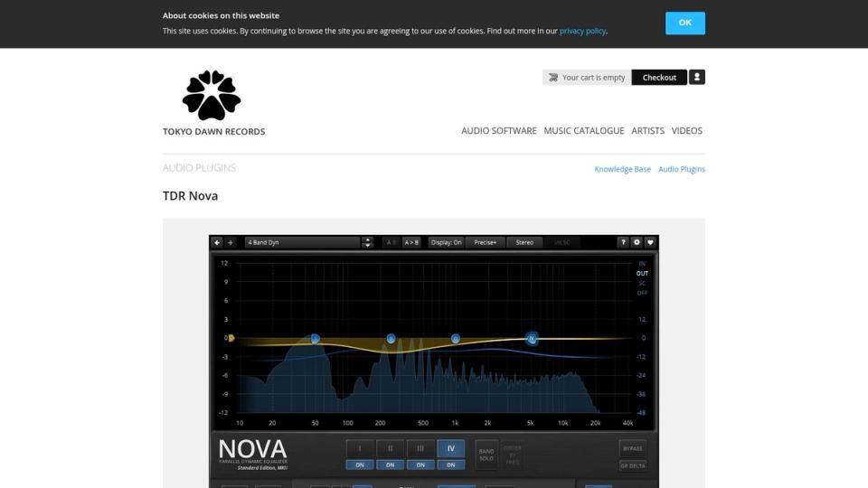
Task: Select the A/B state slot button
Action: [391, 242]
